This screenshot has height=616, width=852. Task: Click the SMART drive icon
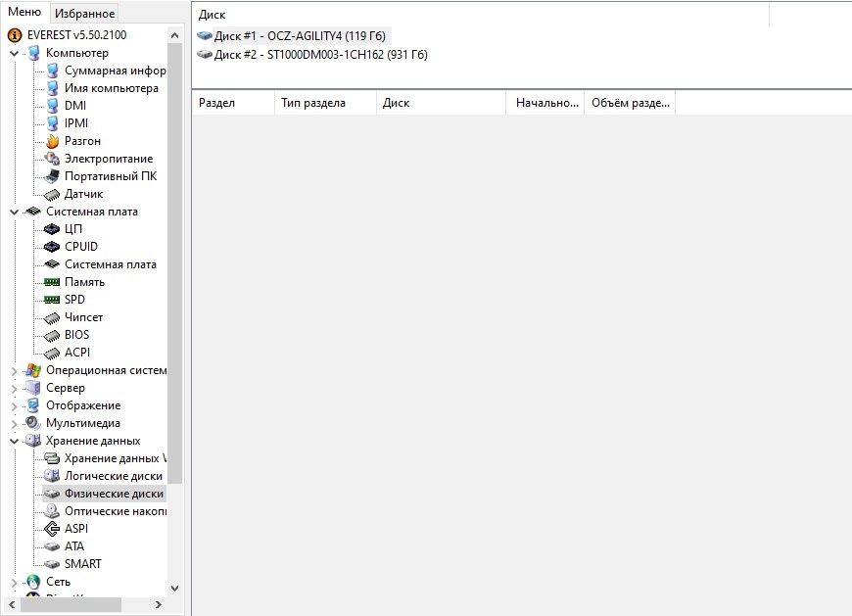click(x=52, y=564)
